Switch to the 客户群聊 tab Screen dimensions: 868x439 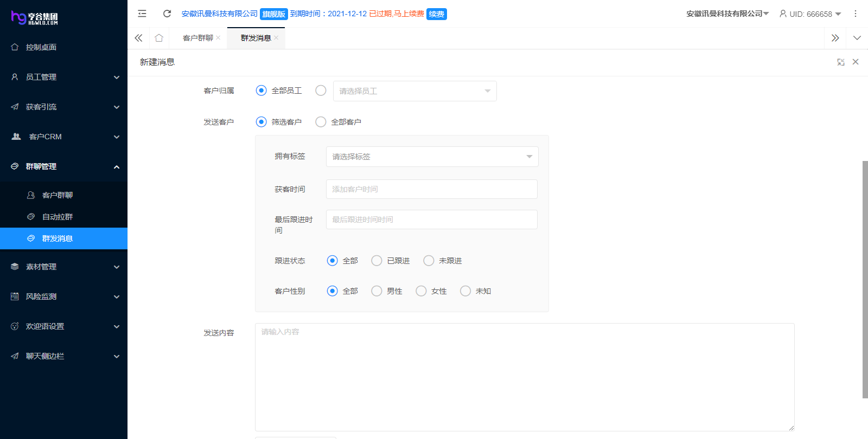[197, 38]
